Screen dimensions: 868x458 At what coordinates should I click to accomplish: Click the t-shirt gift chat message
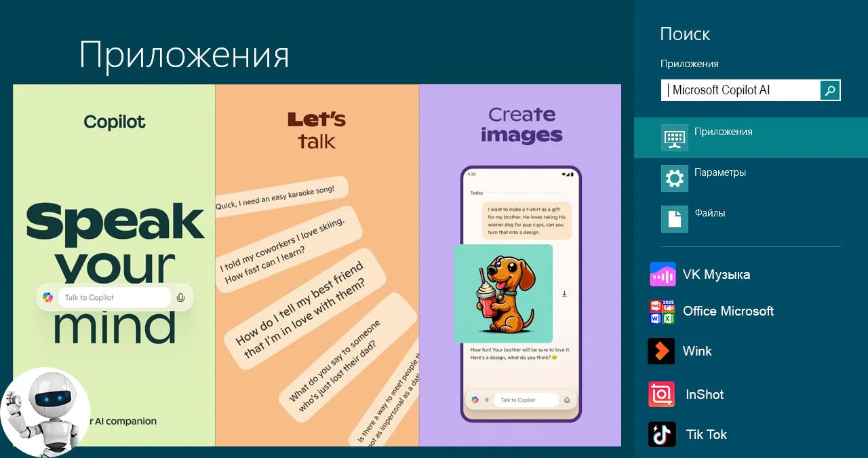click(526, 220)
